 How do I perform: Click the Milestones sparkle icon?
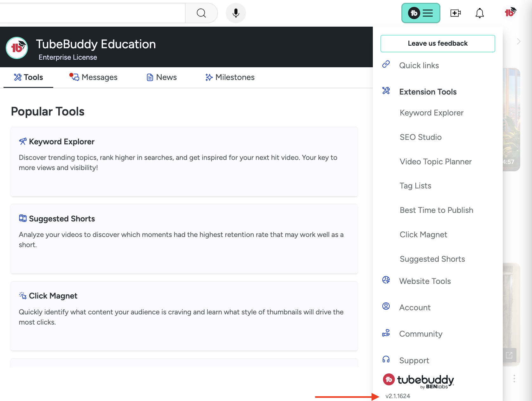click(209, 77)
